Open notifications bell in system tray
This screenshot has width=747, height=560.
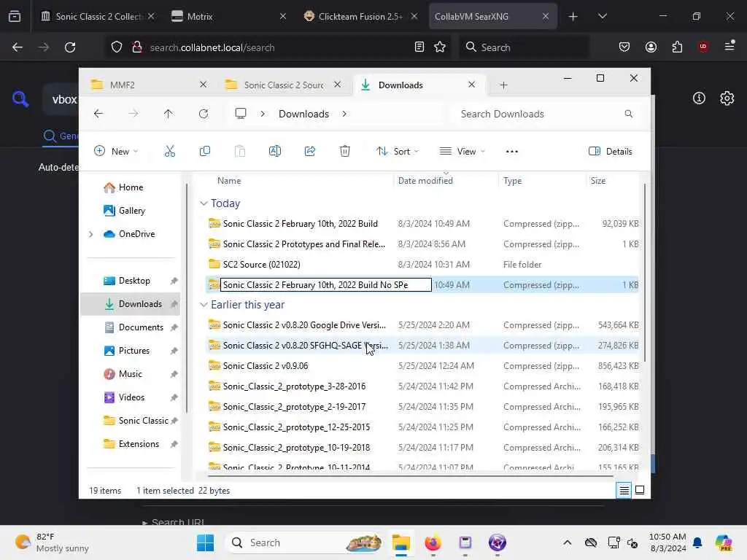point(697,542)
